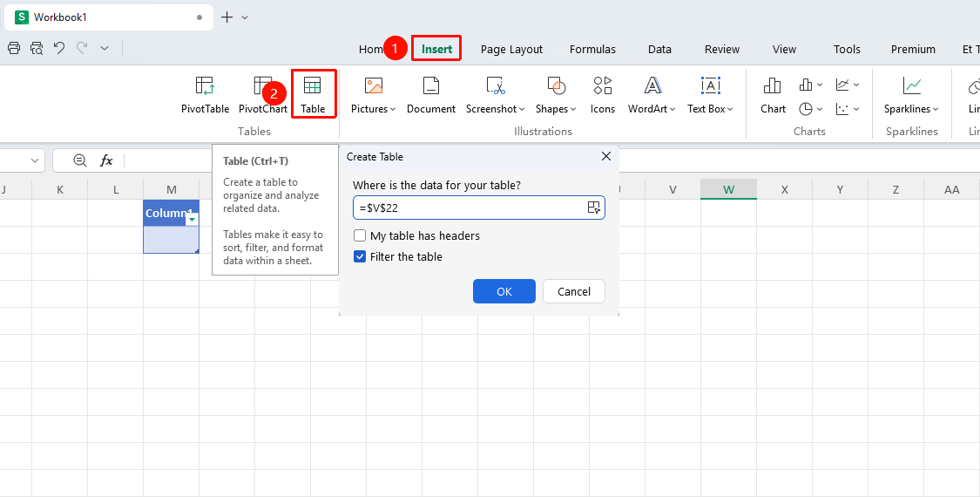The image size is (980, 497).
Task: Select column header AA
Action: [952, 189]
